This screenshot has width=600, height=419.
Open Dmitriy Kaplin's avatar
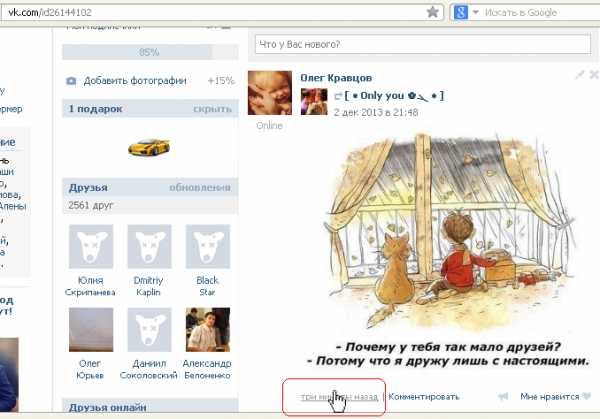point(149,246)
